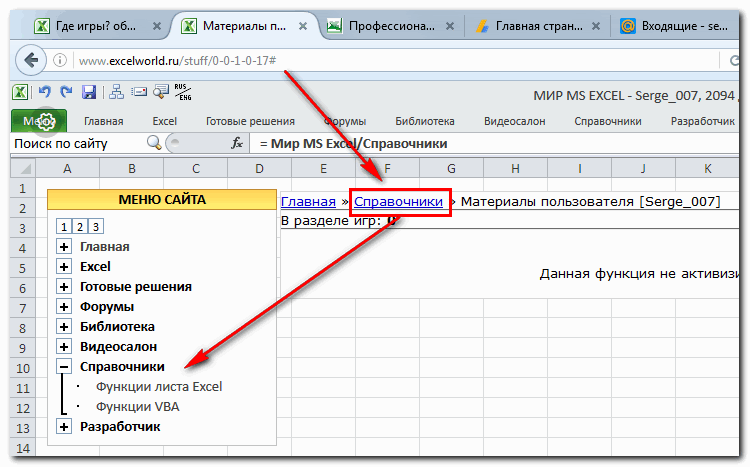The width and height of the screenshot is (750, 467).
Task: Open 'Библиотека' ribbon menu item
Action: coord(425,122)
